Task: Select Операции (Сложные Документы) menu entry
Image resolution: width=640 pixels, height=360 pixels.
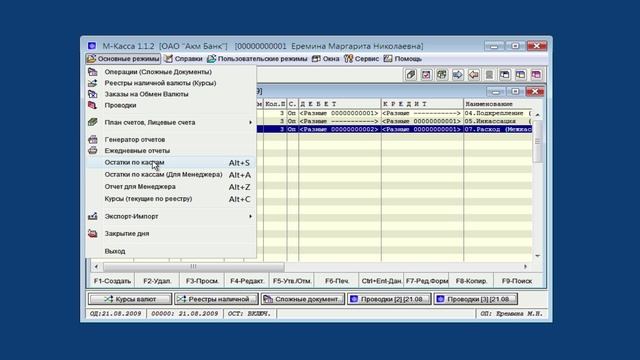Action: point(171,72)
